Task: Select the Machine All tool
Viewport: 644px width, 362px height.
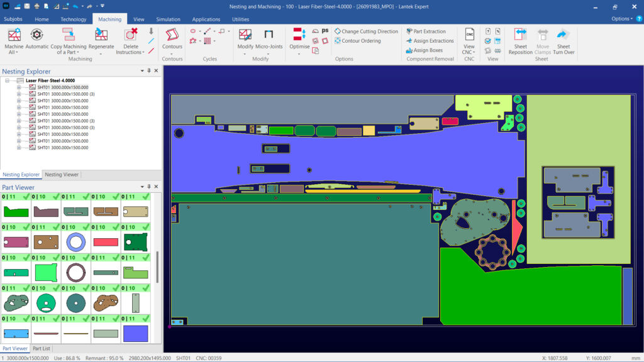Action: pos(14,41)
